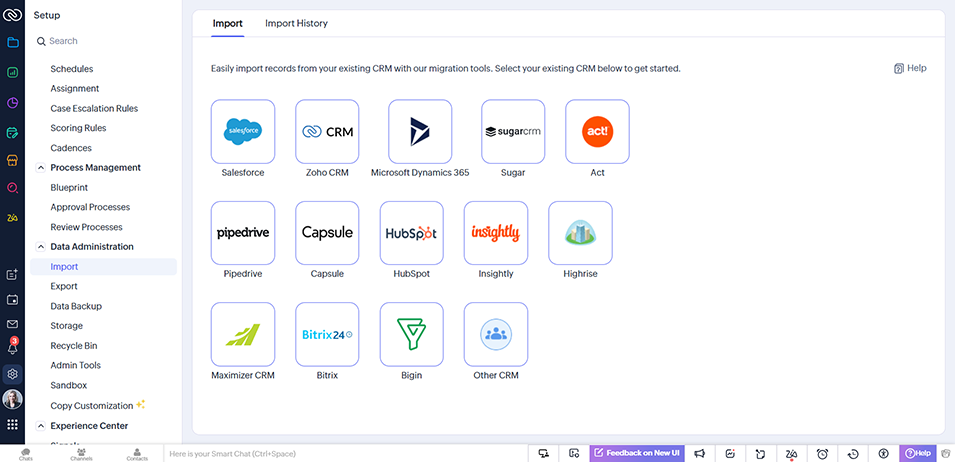Image resolution: width=955 pixels, height=462 pixels.
Task: Select the Zoho CRM import tile
Action: pyautogui.click(x=327, y=131)
